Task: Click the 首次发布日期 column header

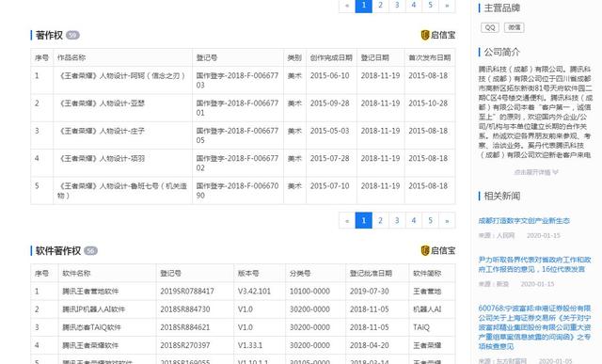Action: (429, 57)
